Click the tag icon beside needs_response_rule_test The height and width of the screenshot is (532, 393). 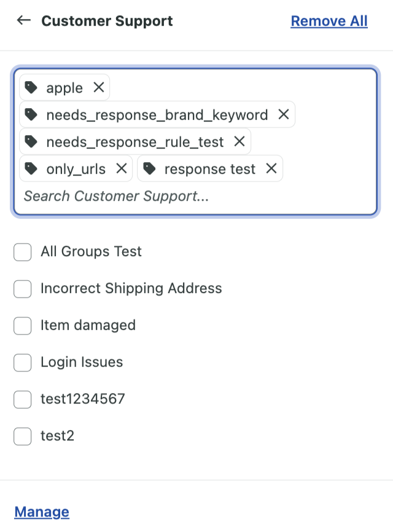(x=31, y=141)
